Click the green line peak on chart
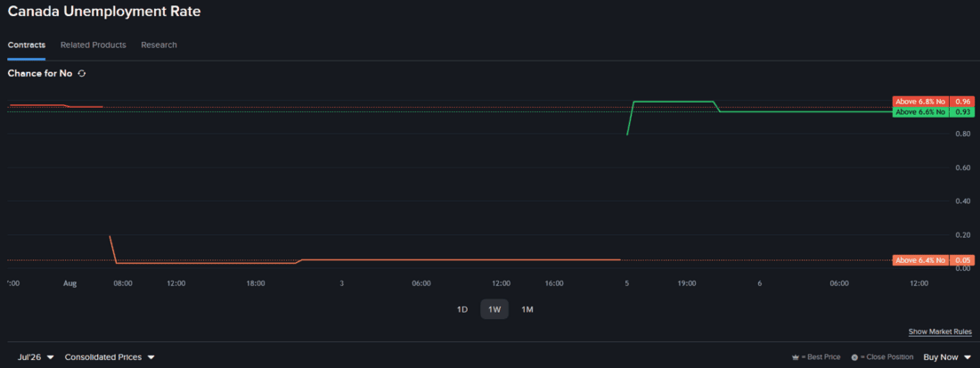This screenshot has height=368, width=980. pyautogui.click(x=674, y=102)
